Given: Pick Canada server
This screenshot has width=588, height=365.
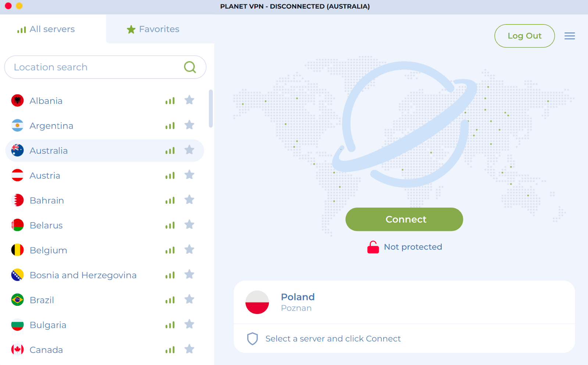Looking at the screenshot, I should (105, 350).
